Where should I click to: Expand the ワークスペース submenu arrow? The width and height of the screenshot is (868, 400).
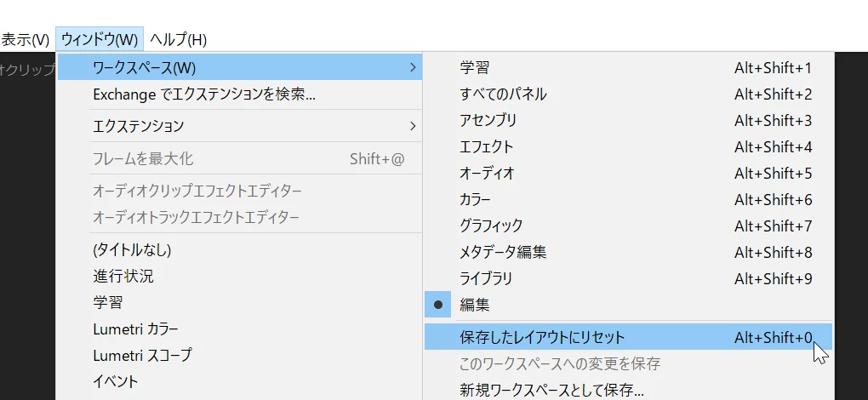[x=413, y=67]
